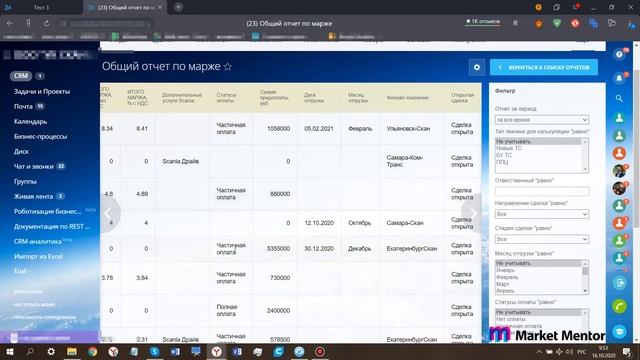Open 'Живая лента' menu item
Viewport: 640px width, 360px height.
click(x=33, y=196)
